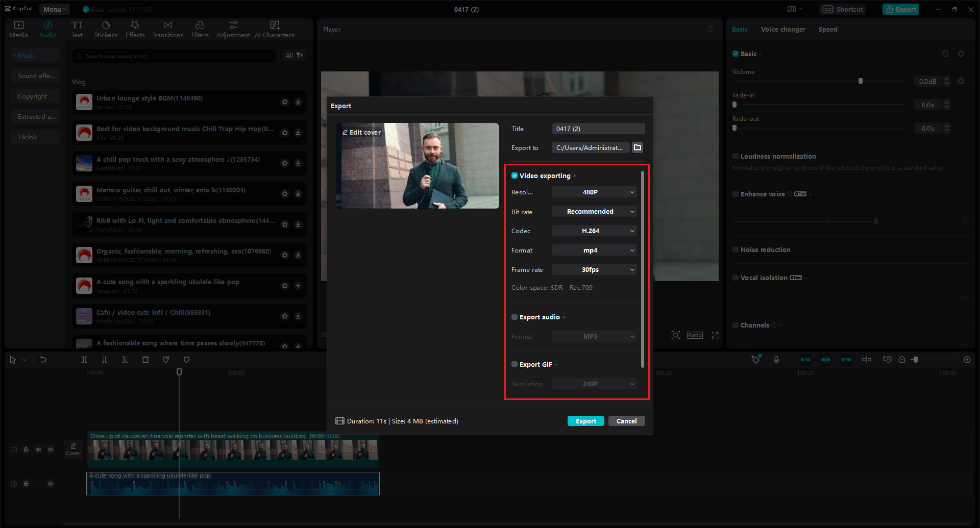Click the volume keyframe diamond icon
Image resolution: width=980 pixels, height=528 pixels.
pos(961,81)
